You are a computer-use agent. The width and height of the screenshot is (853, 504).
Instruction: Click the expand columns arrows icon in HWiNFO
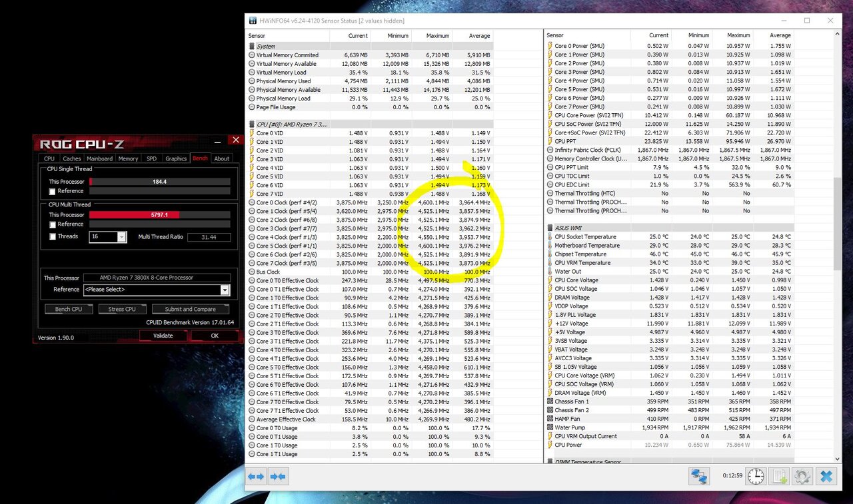pyautogui.click(x=257, y=476)
